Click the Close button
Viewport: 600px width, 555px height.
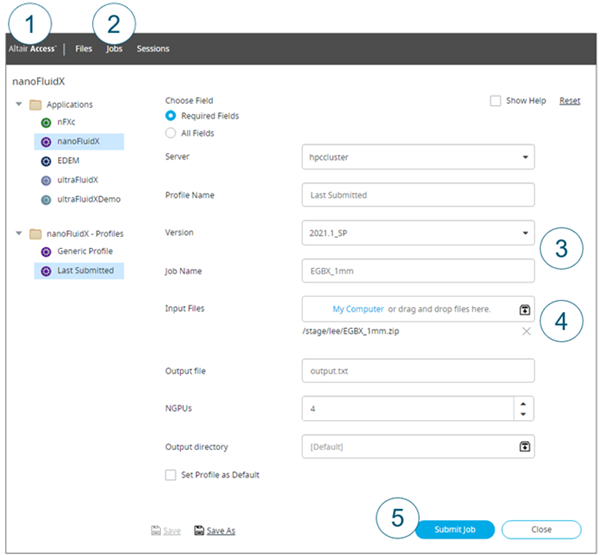coord(541,529)
